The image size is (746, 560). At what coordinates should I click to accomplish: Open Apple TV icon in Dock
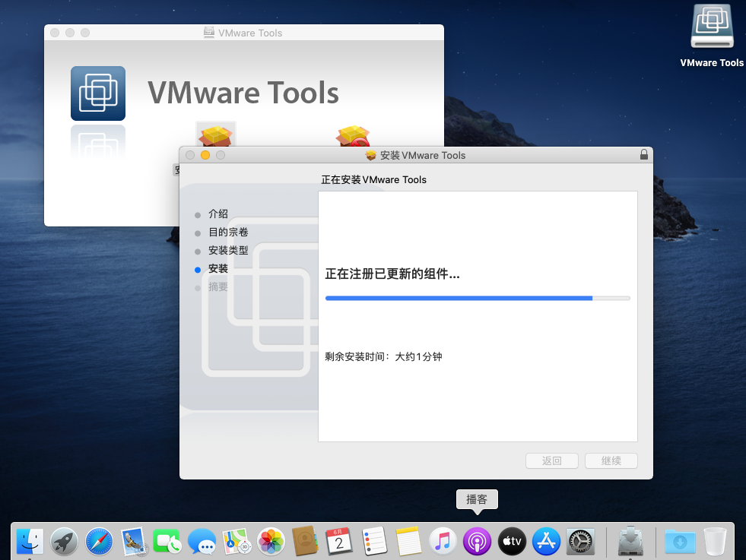[512, 542]
